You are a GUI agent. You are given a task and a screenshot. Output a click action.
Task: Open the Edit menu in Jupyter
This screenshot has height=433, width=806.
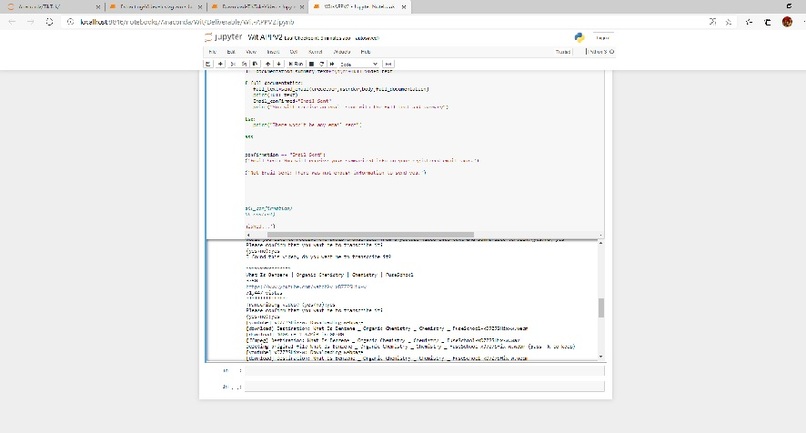click(231, 52)
